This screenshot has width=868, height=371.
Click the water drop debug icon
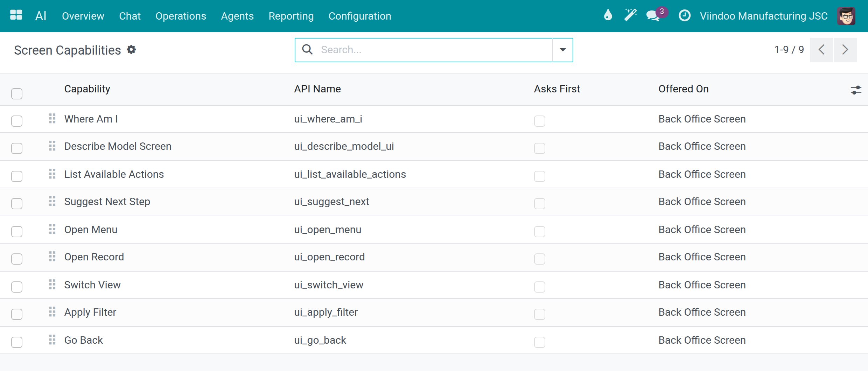(608, 15)
